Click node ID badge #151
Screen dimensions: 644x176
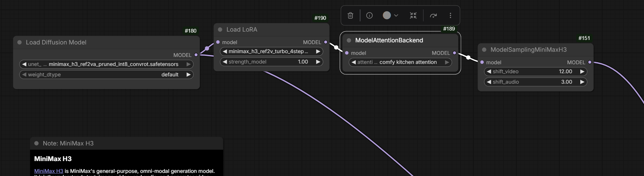584,38
